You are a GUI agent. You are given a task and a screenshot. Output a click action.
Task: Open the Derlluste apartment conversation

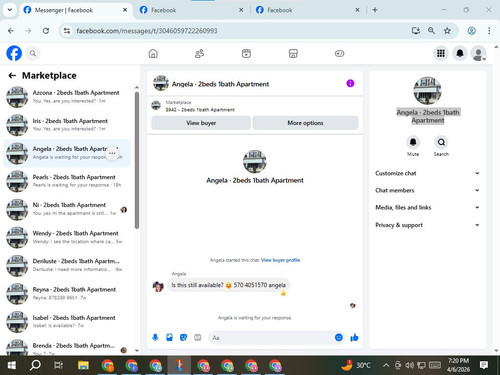click(x=67, y=265)
